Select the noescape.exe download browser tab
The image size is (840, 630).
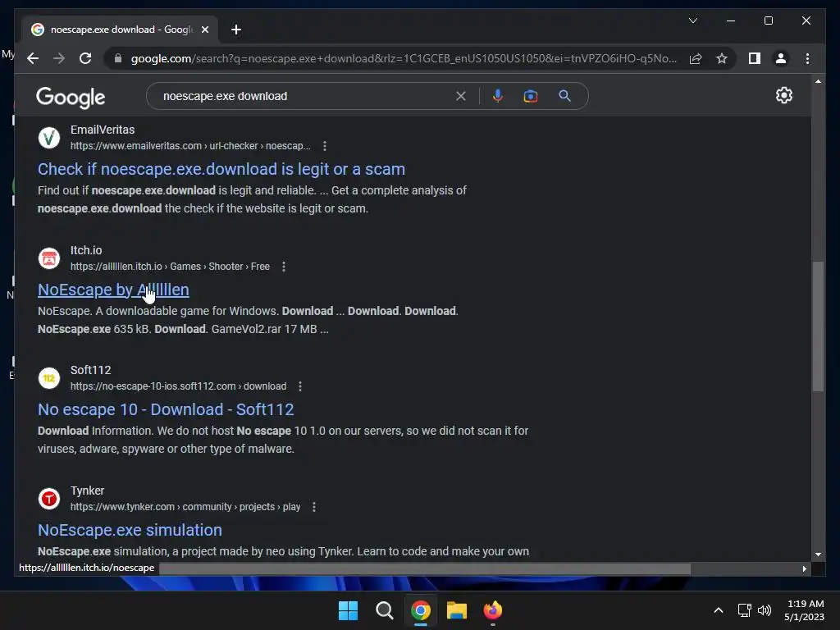[121, 30]
